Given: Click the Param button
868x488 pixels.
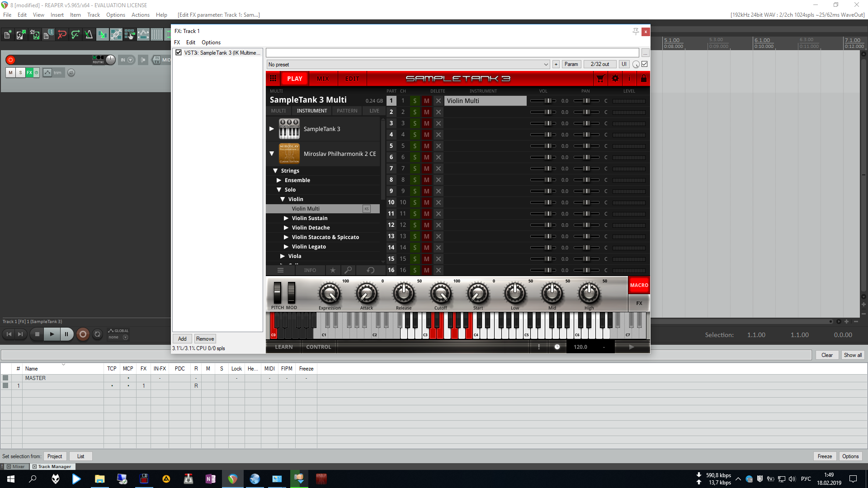Looking at the screenshot, I should (571, 64).
